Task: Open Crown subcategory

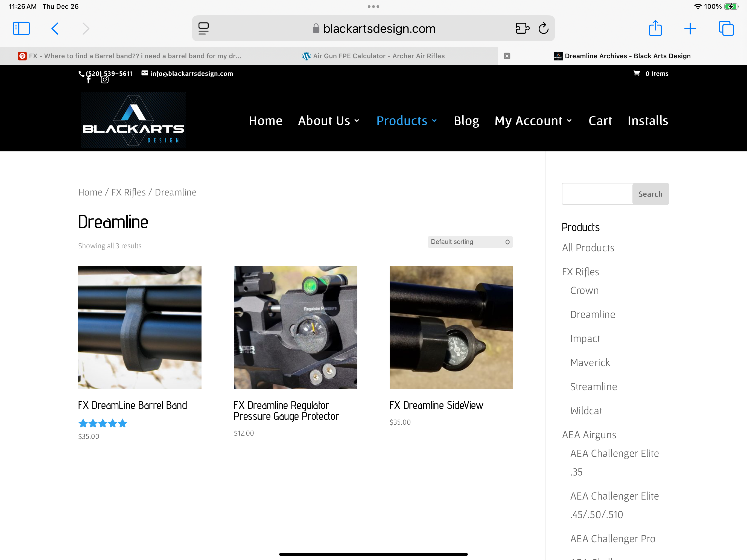Action: [584, 290]
